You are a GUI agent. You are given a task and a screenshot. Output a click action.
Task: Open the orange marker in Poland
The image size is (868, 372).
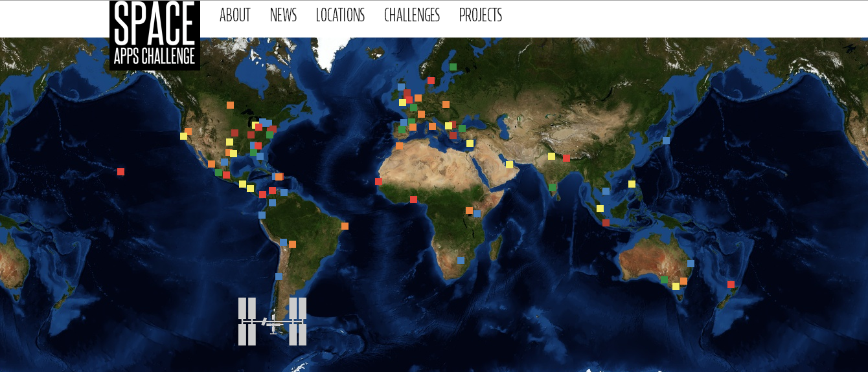(446, 104)
